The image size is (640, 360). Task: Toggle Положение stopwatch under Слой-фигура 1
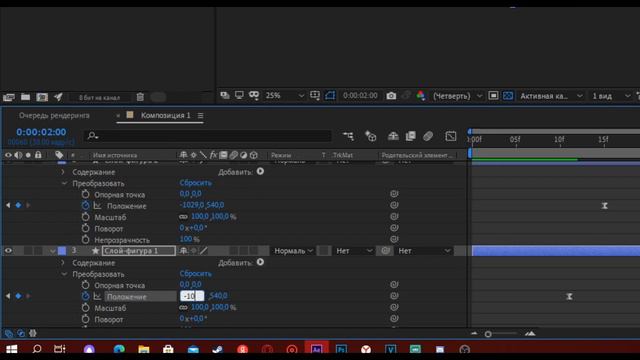click(x=85, y=296)
